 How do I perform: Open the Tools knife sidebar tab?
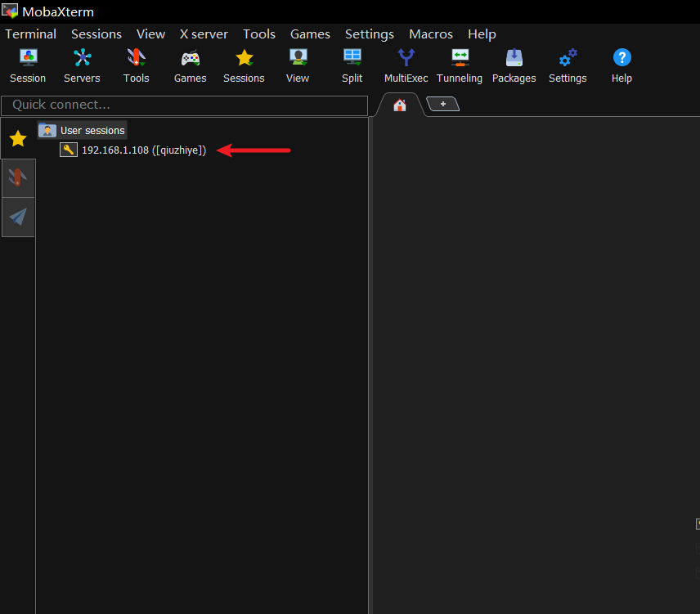tap(18, 177)
